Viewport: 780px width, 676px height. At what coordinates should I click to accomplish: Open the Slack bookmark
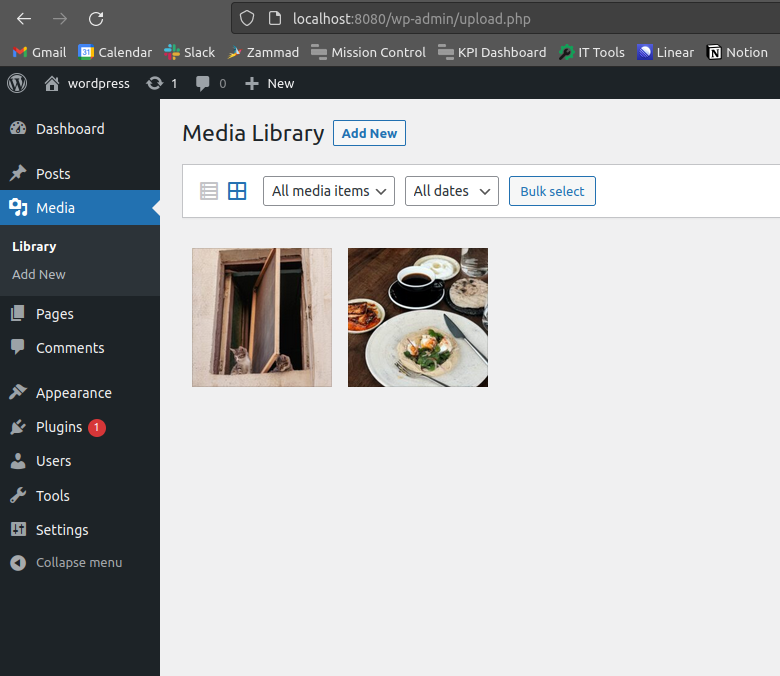tap(190, 52)
